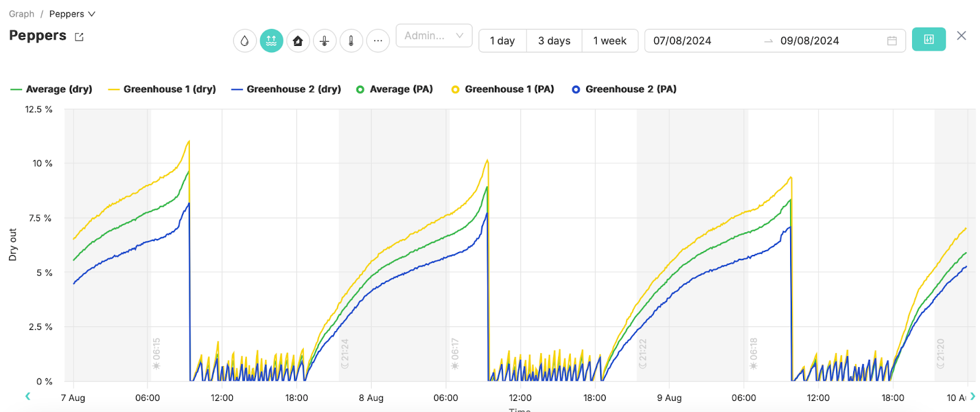Go to previous time period arrow
Screen dimensions: 980x412
pos(28,396)
